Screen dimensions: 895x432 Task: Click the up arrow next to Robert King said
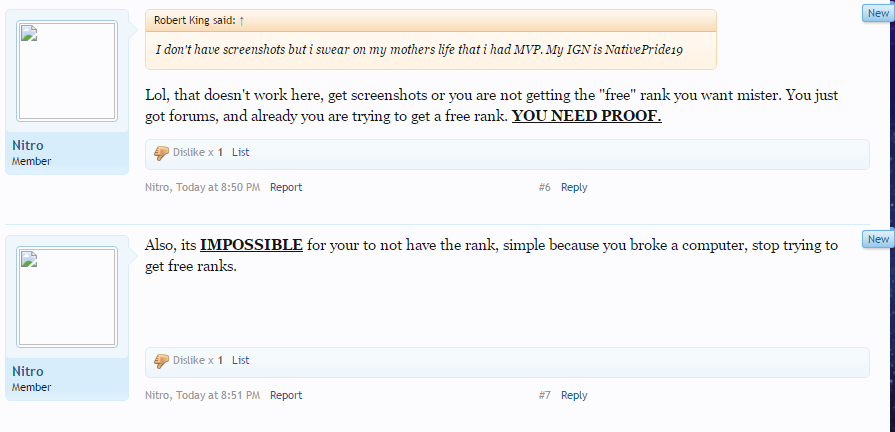[241, 21]
